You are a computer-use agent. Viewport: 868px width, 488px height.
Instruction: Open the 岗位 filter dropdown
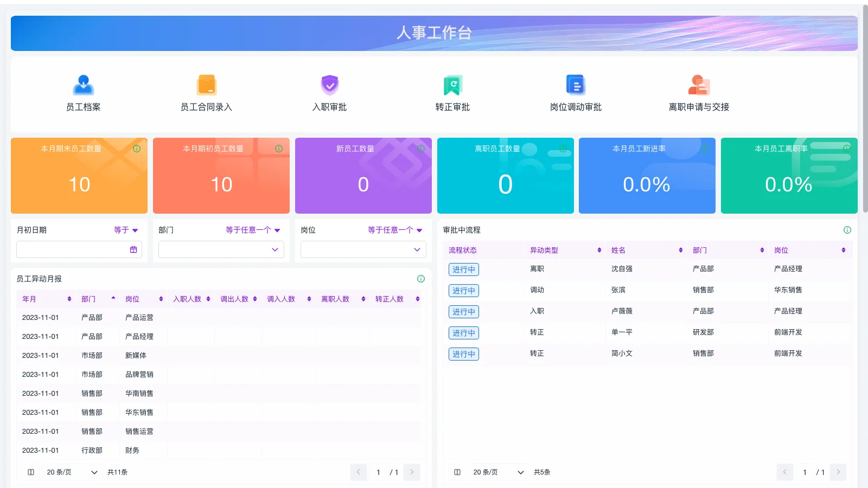point(362,249)
